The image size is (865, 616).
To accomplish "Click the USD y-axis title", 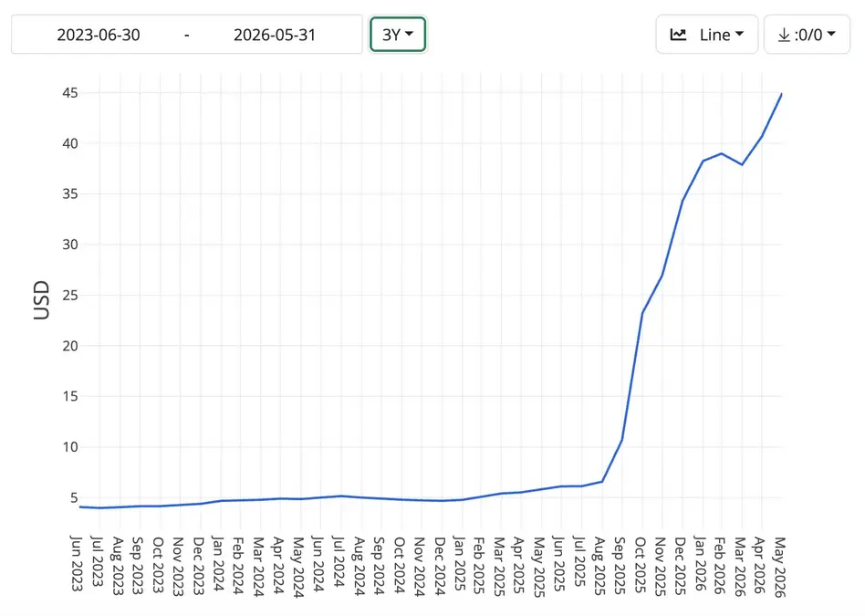I will [41, 300].
